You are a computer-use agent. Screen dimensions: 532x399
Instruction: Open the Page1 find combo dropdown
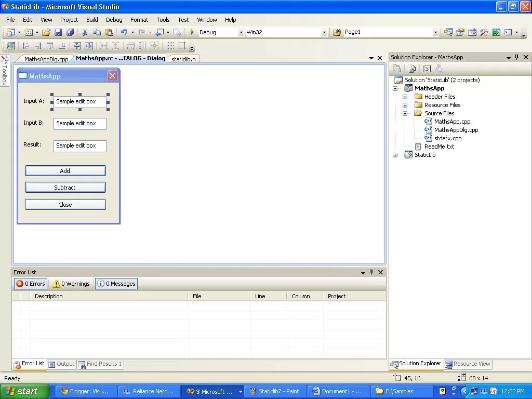[435, 33]
